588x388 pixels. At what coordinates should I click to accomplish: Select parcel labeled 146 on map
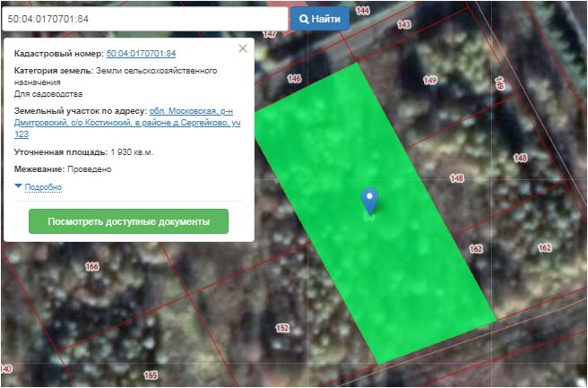coord(294,79)
